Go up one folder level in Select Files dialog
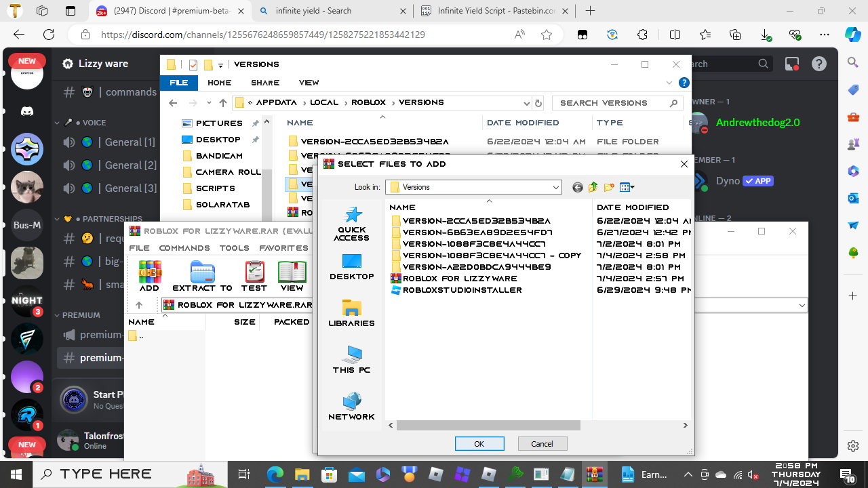 (x=593, y=187)
